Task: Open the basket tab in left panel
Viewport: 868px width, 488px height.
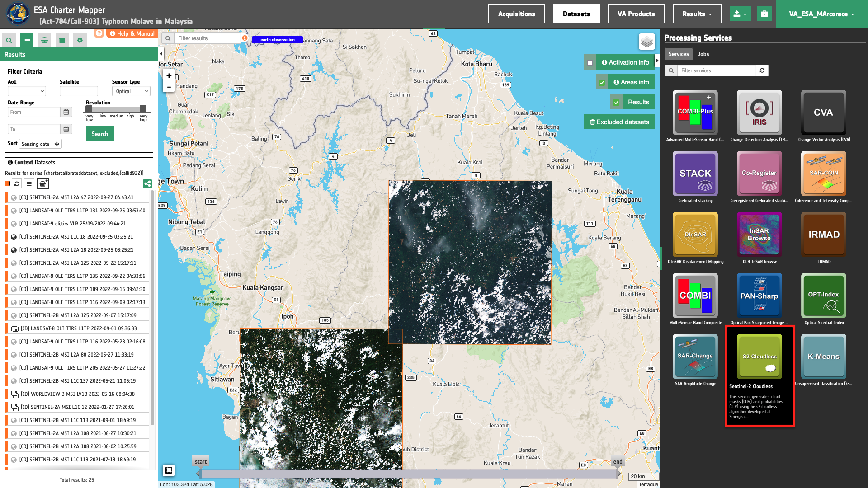Action: (x=44, y=40)
